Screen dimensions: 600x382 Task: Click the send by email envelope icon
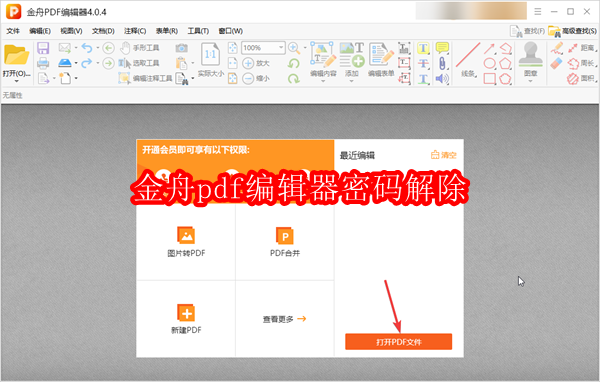[x=64, y=48]
